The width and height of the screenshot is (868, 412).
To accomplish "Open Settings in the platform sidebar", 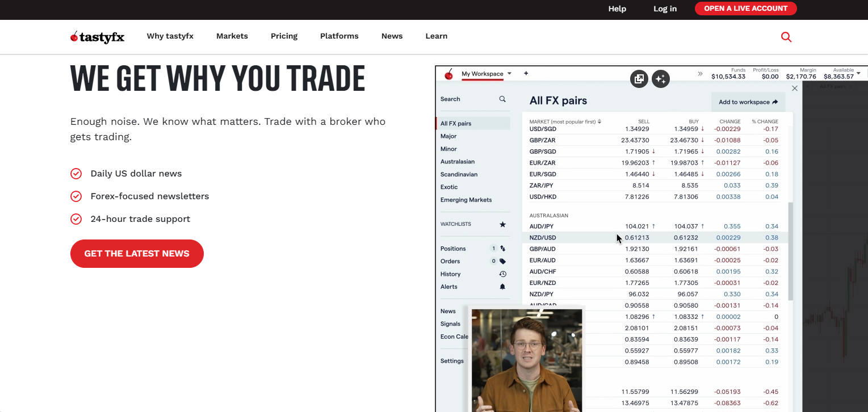I will coord(452,361).
